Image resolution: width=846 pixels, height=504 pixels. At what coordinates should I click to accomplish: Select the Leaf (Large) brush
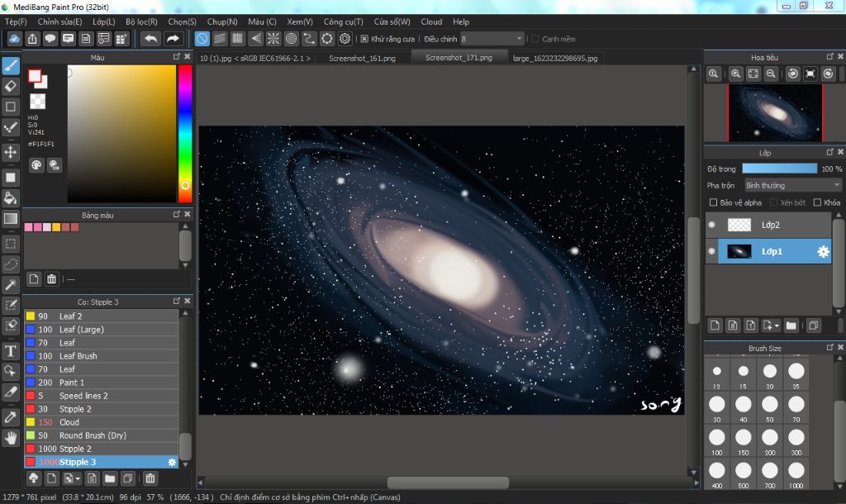(x=102, y=329)
